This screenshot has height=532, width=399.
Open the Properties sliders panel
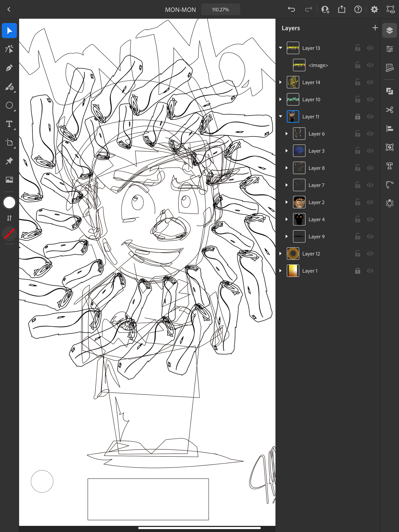tap(389, 49)
